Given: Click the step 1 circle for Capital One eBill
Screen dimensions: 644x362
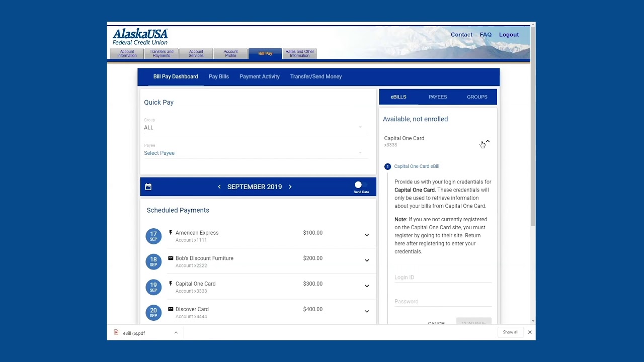Looking at the screenshot, I should pyautogui.click(x=387, y=166).
